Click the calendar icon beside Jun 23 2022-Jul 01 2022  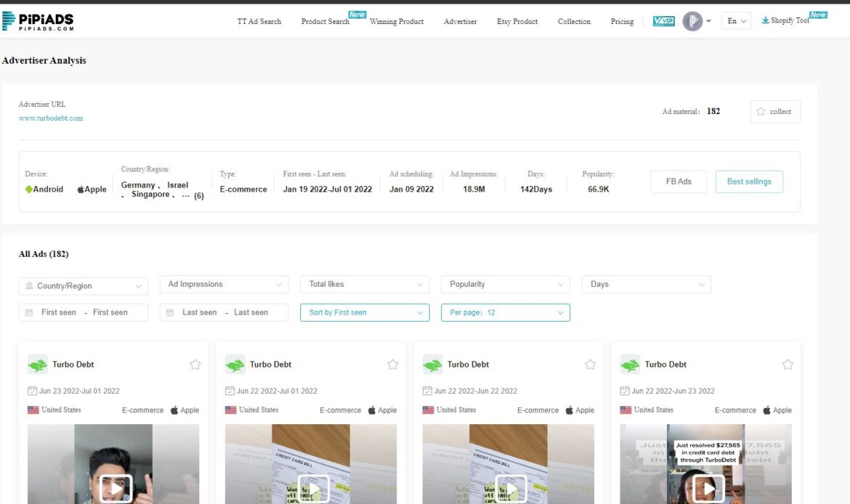32,391
